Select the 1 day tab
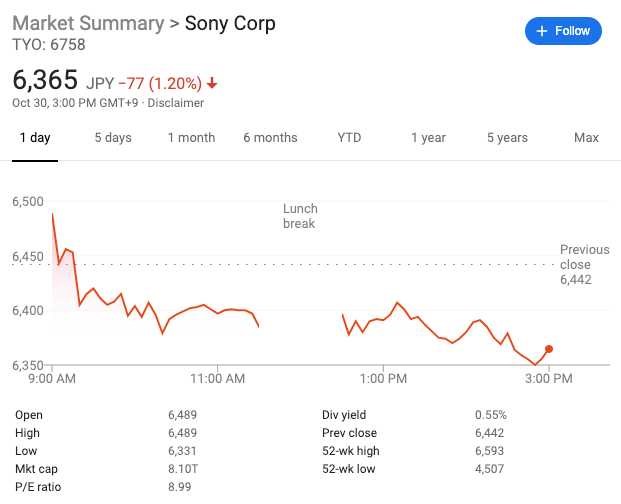The width and height of the screenshot is (621, 504). pos(35,138)
